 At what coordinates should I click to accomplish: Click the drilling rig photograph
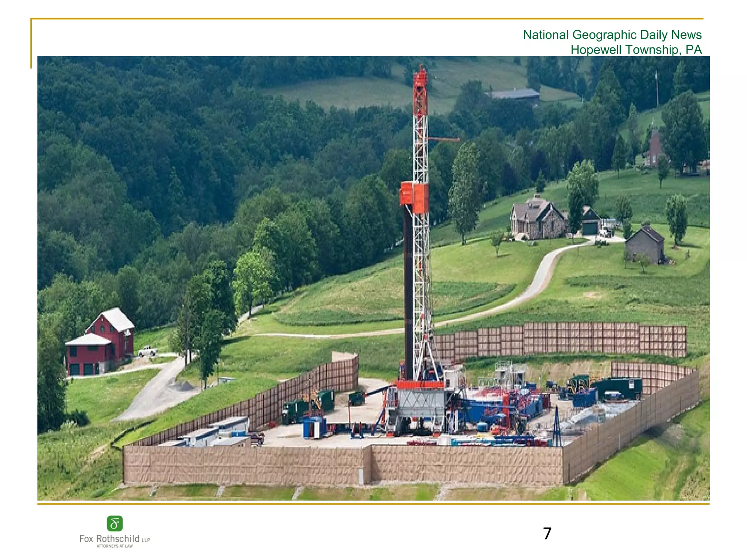373,278
